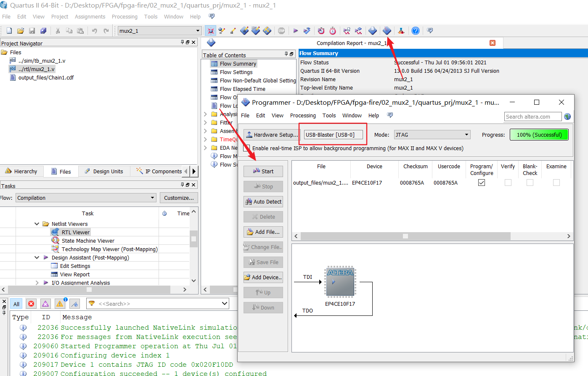Click the Add File button
The image size is (588, 376).
tap(263, 232)
